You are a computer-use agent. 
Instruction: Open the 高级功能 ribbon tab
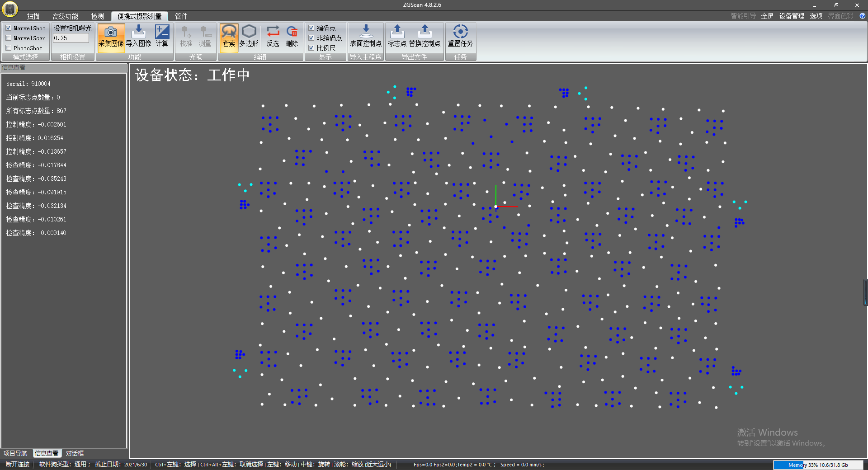(65, 16)
